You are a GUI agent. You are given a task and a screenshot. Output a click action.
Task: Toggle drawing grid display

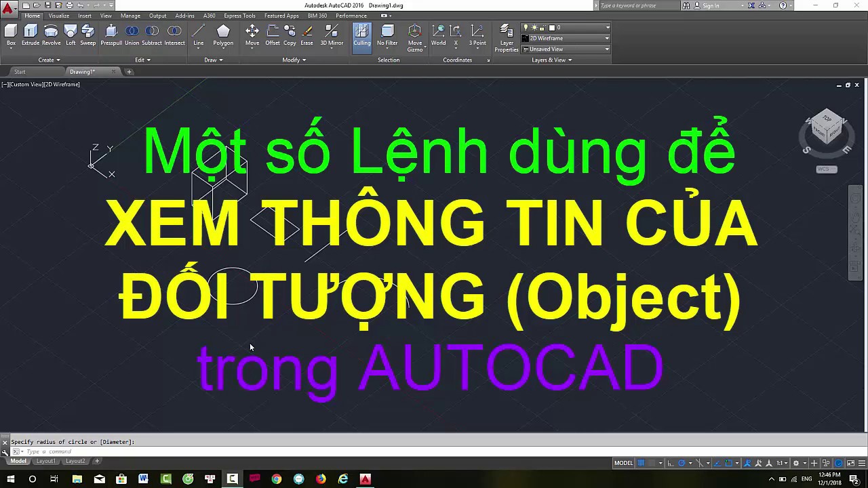641,463
